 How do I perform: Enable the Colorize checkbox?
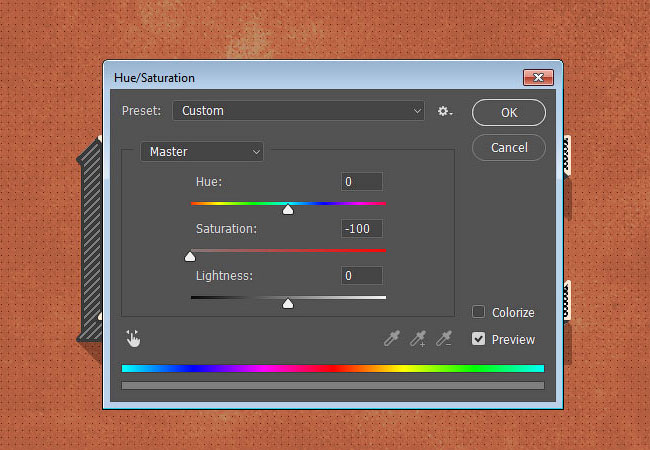click(478, 312)
